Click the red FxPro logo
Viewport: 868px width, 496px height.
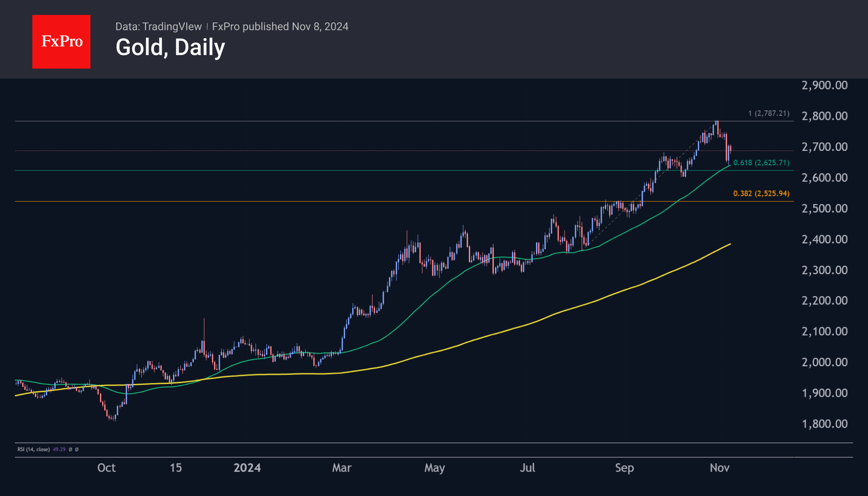point(61,42)
